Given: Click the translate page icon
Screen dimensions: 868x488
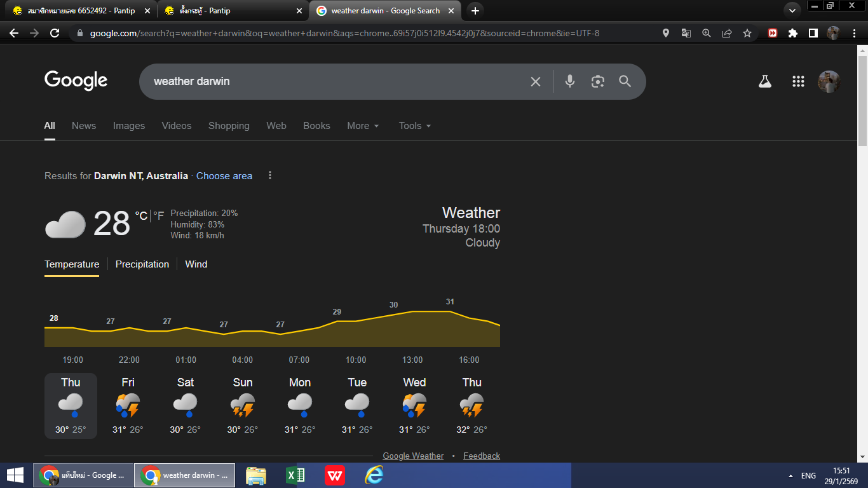Looking at the screenshot, I should [686, 33].
